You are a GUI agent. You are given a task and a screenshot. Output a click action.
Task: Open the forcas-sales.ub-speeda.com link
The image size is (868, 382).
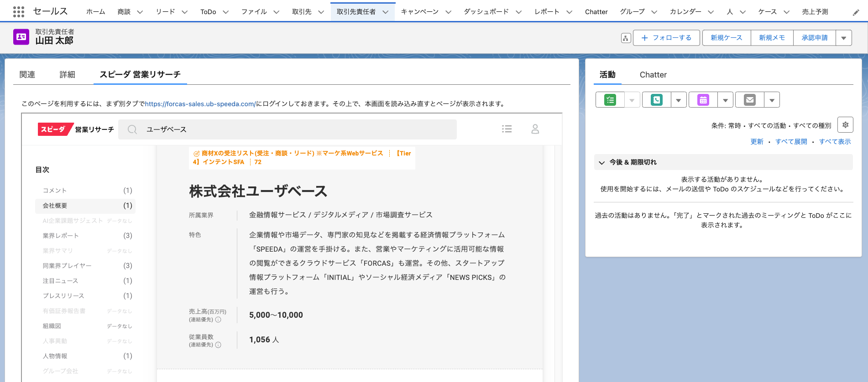tap(200, 104)
